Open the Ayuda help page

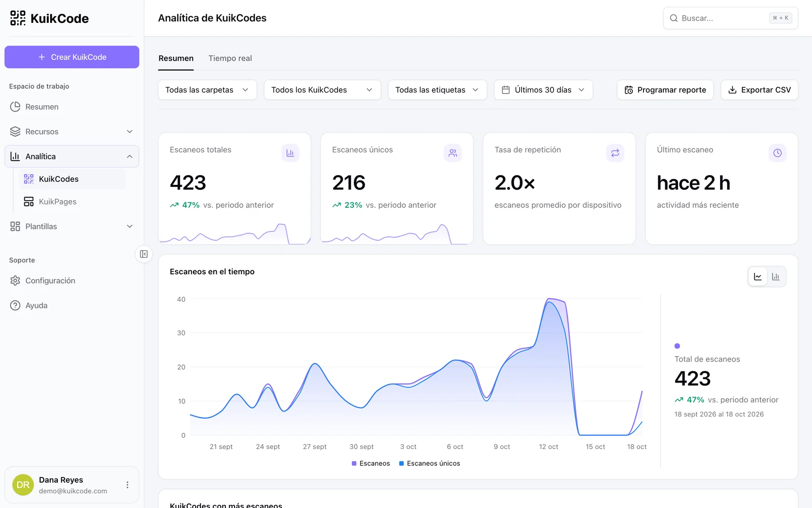click(x=72, y=305)
